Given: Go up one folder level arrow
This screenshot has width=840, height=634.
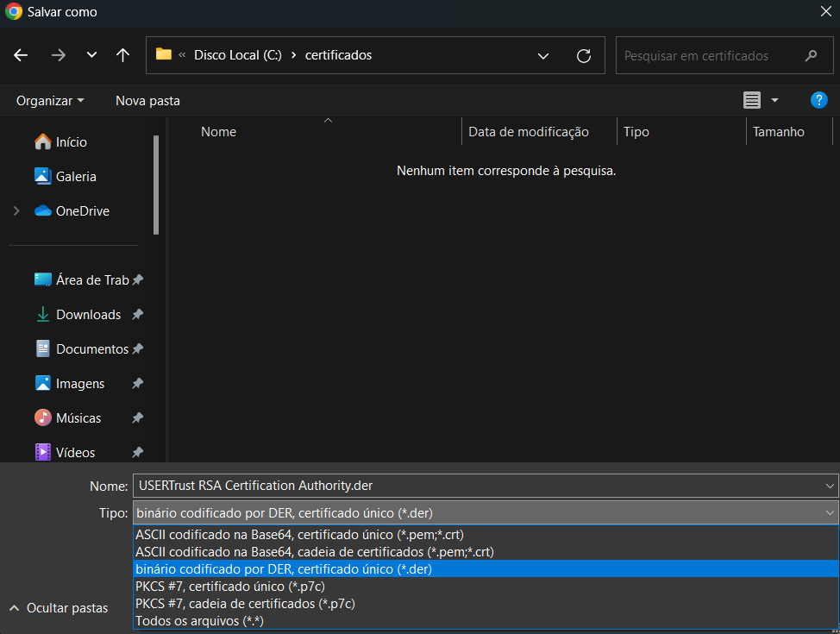Looking at the screenshot, I should 122,55.
